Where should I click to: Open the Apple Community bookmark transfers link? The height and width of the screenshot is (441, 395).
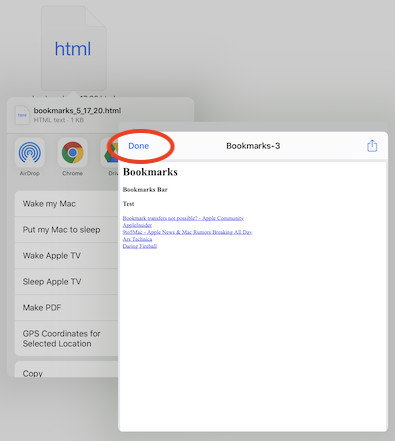coord(183,218)
